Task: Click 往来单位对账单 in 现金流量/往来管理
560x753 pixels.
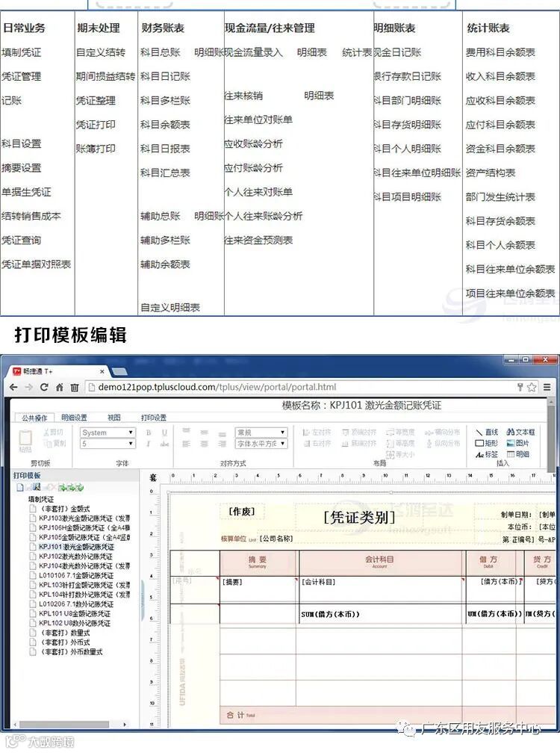Action: (258, 120)
